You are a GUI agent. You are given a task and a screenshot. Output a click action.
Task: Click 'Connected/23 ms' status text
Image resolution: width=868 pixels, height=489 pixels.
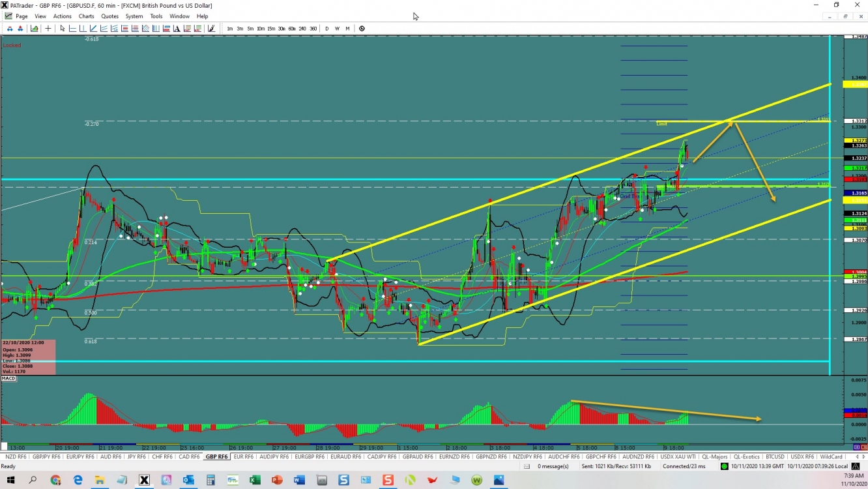pos(684,466)
